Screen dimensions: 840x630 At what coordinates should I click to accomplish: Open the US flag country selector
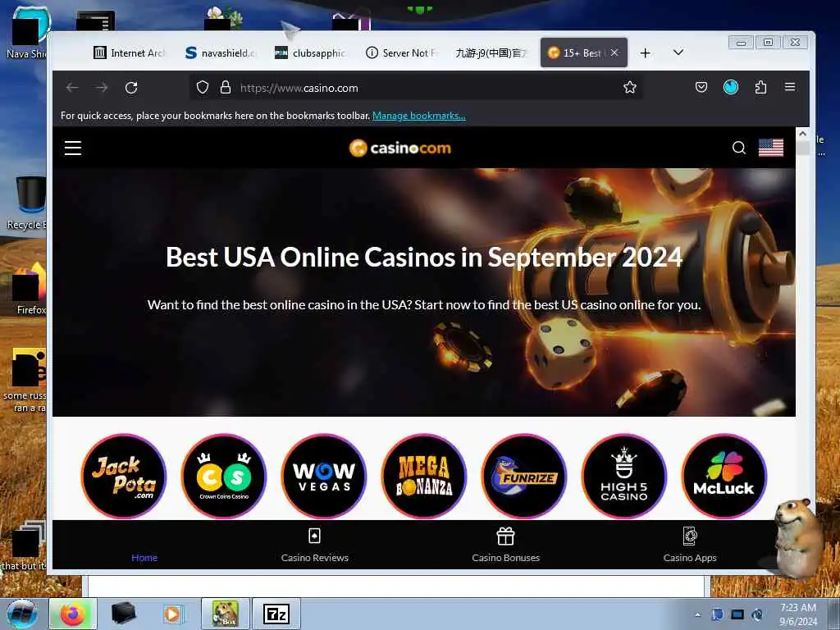tap(771, 148)
